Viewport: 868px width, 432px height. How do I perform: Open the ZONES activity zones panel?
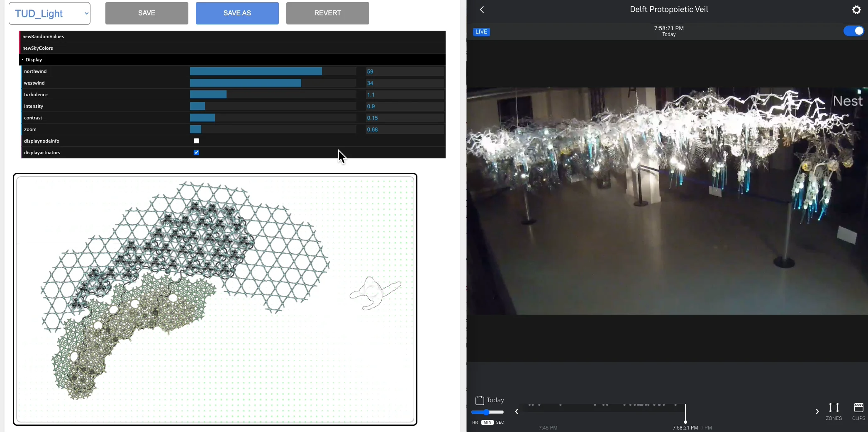[834, 412]
